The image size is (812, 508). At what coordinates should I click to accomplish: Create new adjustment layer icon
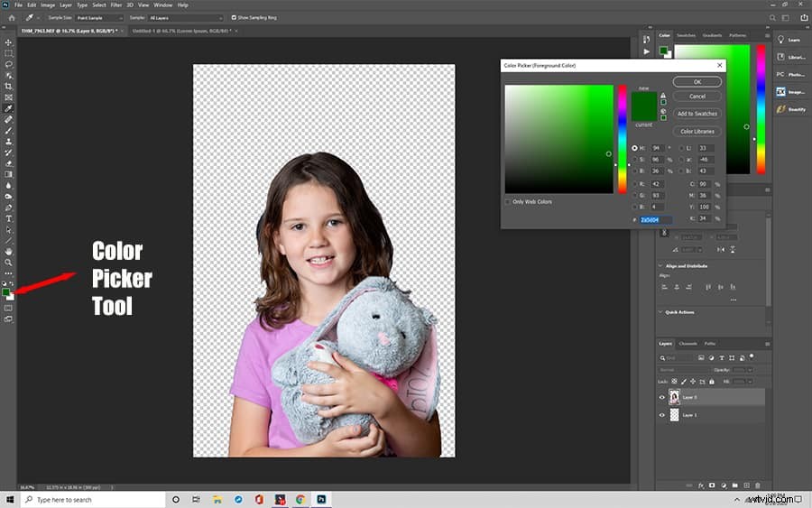coord(724,485)
